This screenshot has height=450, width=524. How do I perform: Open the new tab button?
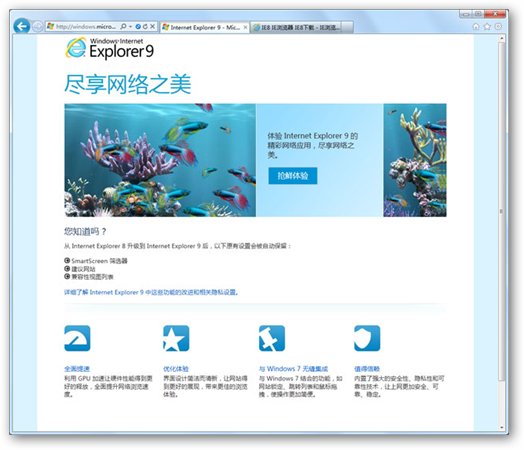click(x=348, y=27)
